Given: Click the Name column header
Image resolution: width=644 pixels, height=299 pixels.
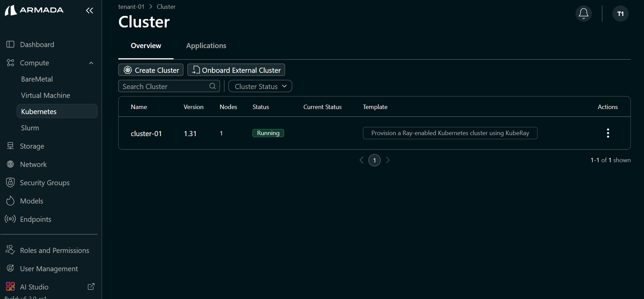Looking at the screenshot, I should (139, 107).
